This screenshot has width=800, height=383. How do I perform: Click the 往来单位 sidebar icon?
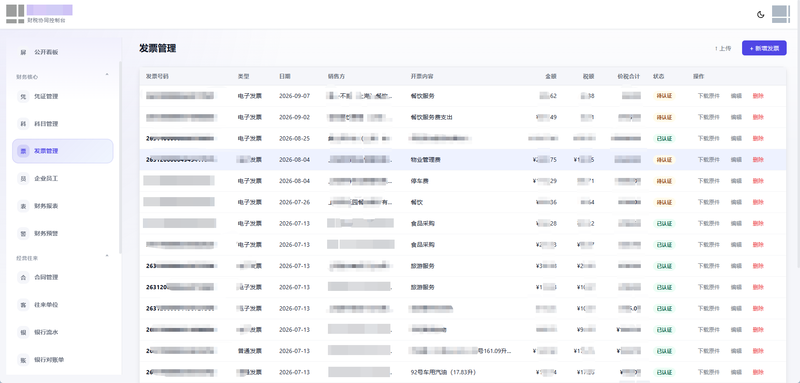point(22,305)
